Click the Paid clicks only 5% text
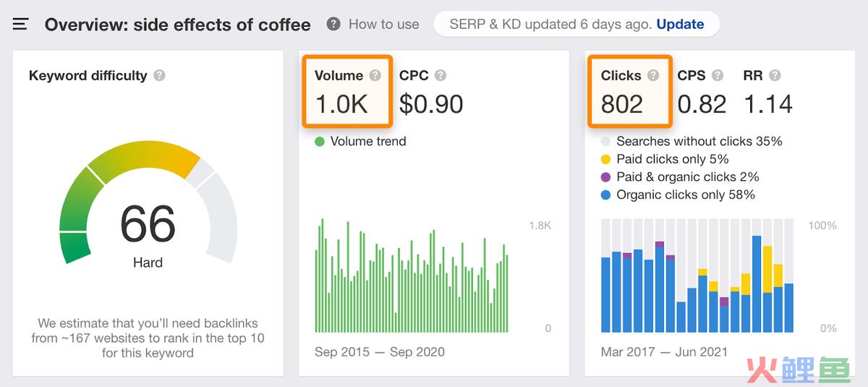 coord(673,159)
